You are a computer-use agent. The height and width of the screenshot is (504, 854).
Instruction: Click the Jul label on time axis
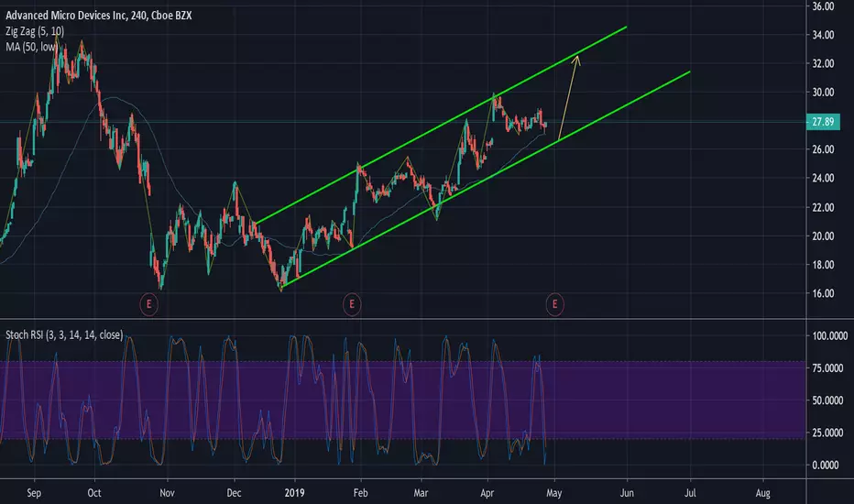click(690, 493)
